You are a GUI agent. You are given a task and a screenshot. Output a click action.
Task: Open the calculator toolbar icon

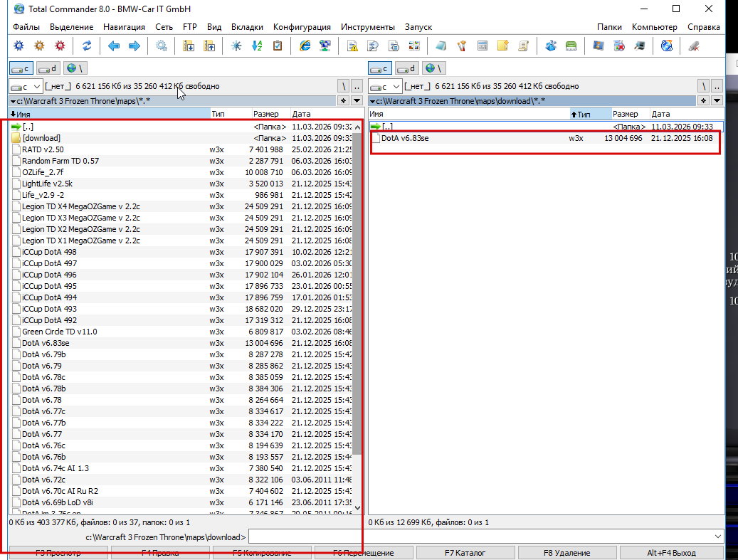483,46
